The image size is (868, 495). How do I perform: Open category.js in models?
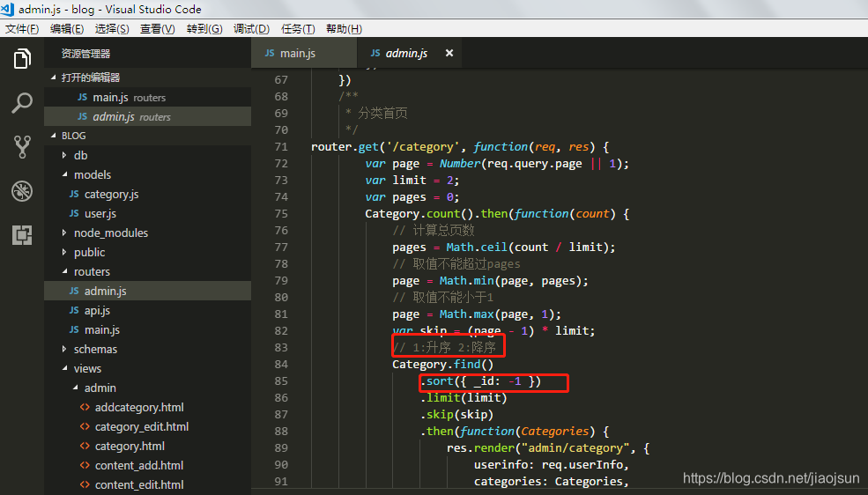(148, 194)
